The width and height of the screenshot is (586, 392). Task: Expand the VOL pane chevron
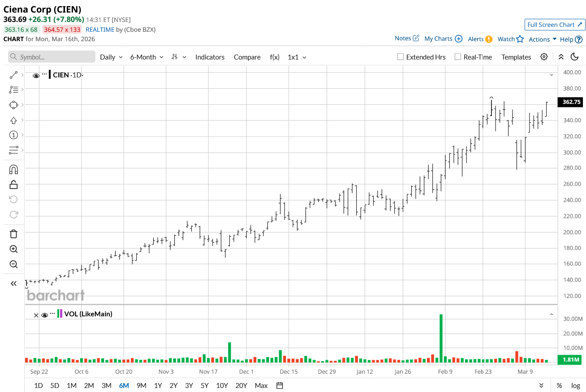(x=552, y=315)
